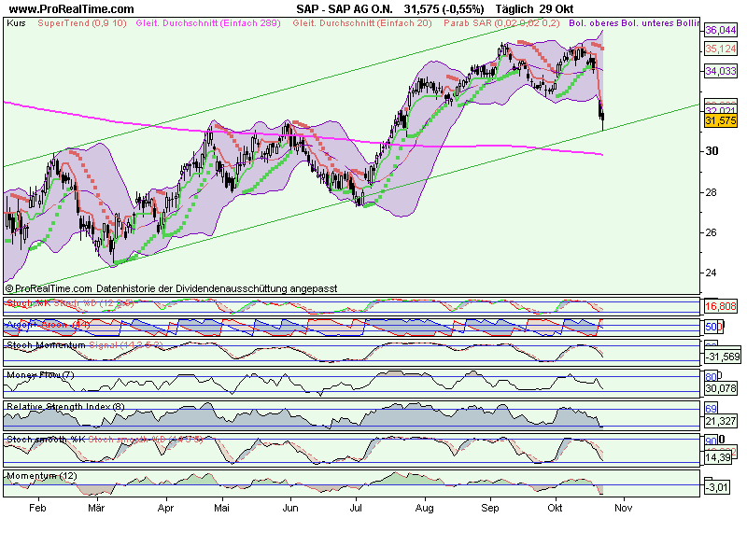Select the Stoch Momentum indicator label
The image size is (747, 560).
point(46,345)
